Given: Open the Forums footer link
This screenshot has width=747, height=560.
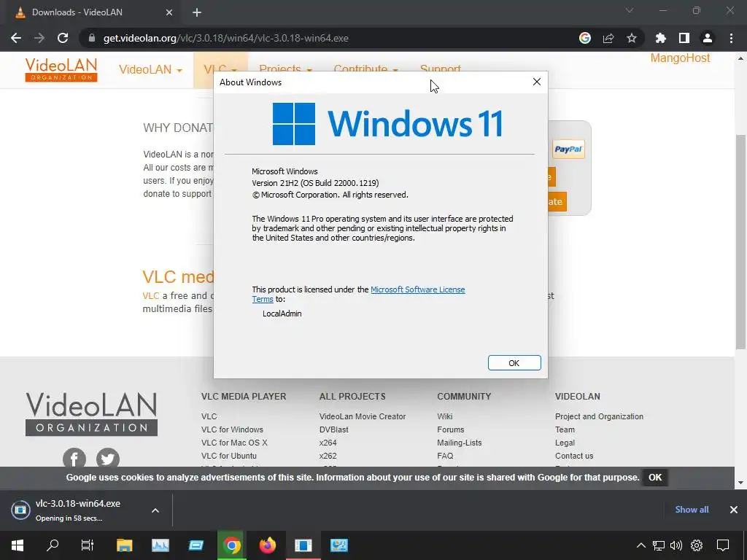Looking at the screenshot, I should [451, 429].
